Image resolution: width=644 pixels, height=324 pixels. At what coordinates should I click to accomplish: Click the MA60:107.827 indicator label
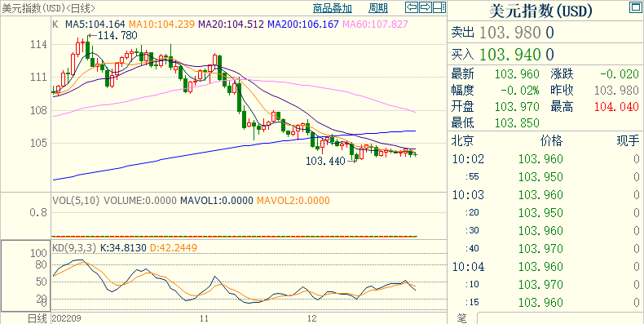click(x=375, y=24)
